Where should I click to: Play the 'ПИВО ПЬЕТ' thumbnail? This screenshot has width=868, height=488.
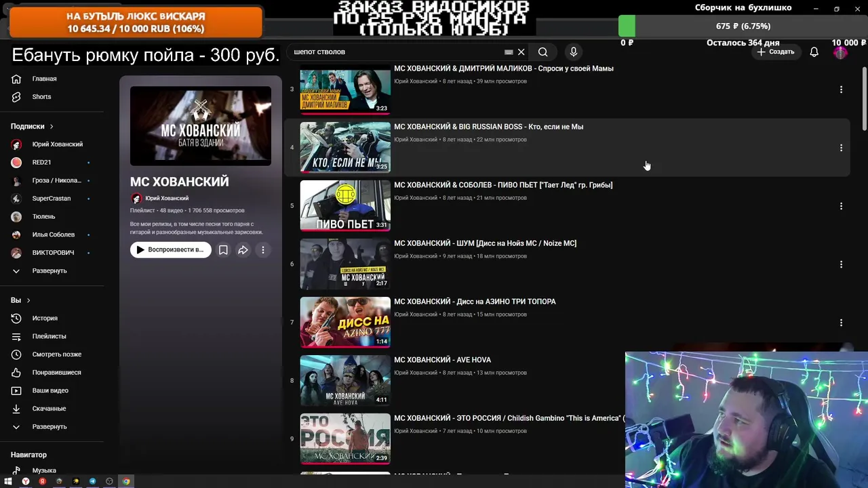point(345,206)
